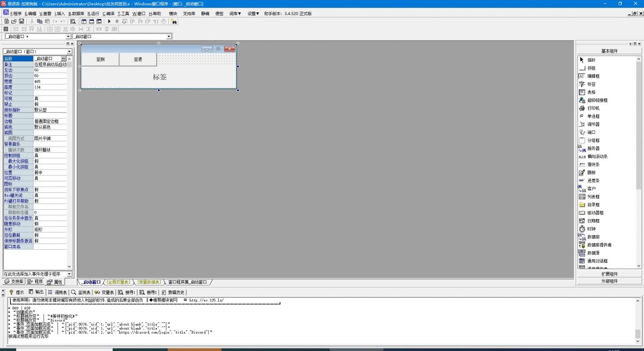Open the event handler 在此处选择加入事件处理子程序 dropdown
644x351 pixels.
(69, 274)
